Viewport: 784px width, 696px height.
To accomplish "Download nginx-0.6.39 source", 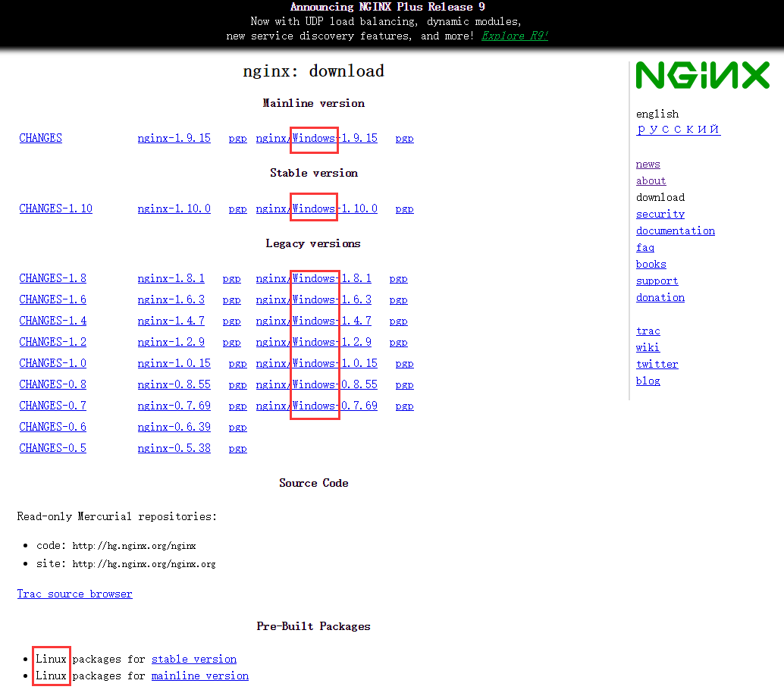I will (x=174, y=427).
